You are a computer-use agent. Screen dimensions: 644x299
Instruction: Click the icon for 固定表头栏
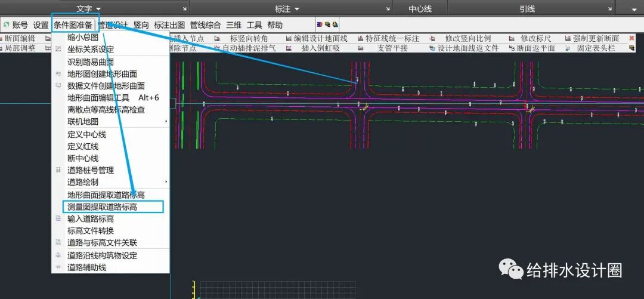pyautogui.click(x=568, y=48)
